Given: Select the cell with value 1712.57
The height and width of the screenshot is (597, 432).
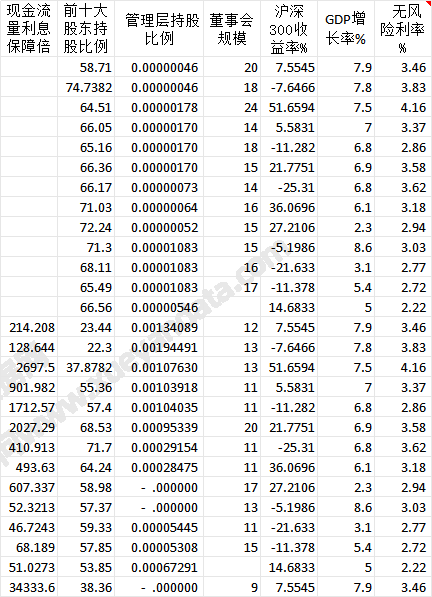Looking at the screenshot, I should point(29,407).
